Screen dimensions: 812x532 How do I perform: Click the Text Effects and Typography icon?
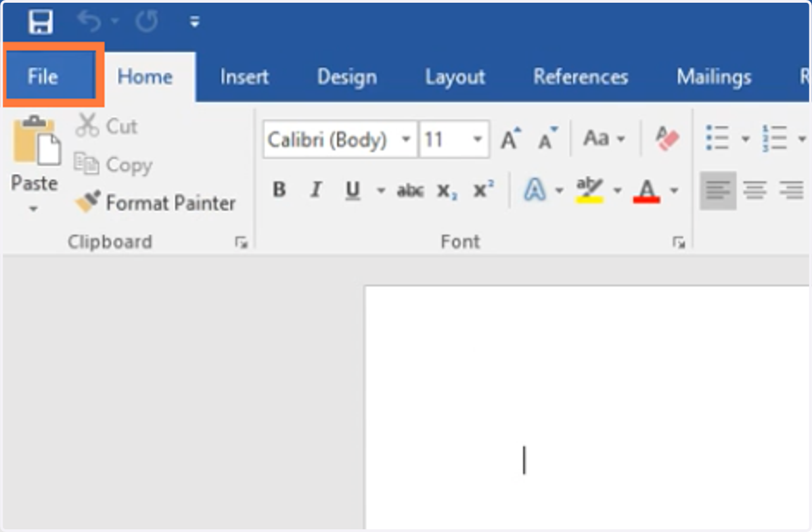coord(535,191)
